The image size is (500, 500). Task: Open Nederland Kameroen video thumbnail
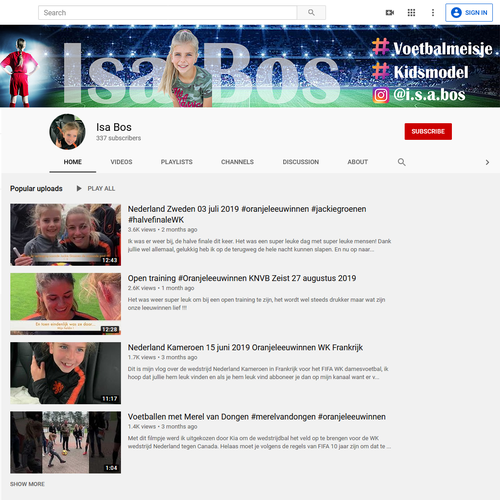66,373
